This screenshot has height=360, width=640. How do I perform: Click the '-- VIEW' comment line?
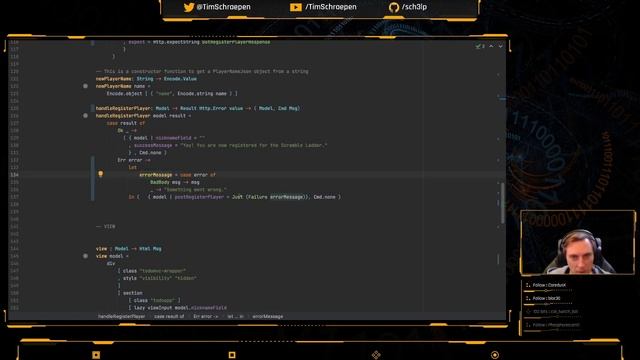pyautogui.click(x=105, y=226)
